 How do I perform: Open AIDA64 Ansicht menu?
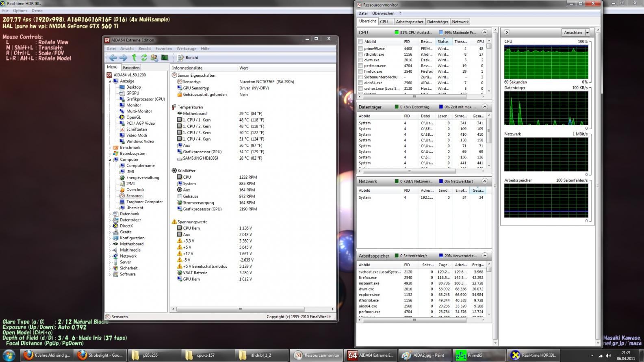(127, 48)
